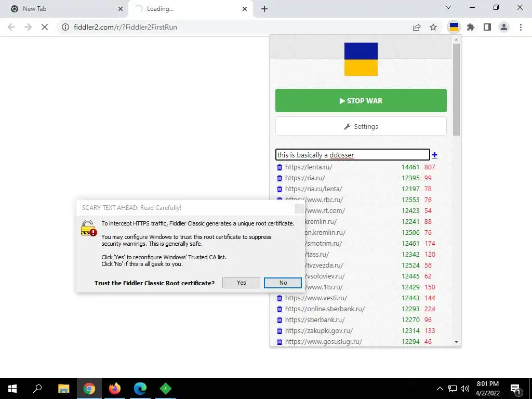532x399 pixels.
Task: Open taskbar search
Action: click(x=37, y=389)
